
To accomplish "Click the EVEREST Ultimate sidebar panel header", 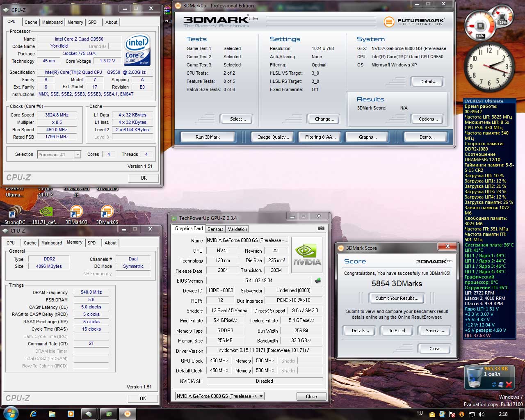I will pos(489,101).
